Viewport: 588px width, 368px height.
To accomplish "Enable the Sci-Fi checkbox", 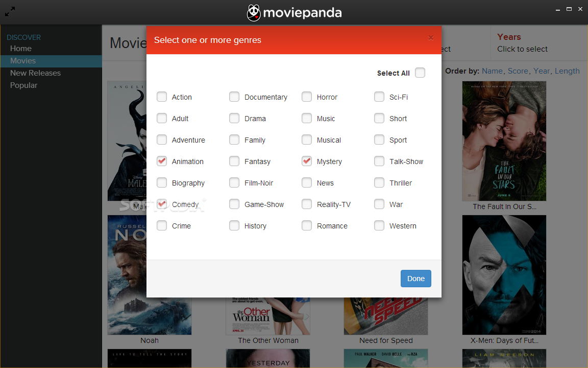I will [x=379, y=97].
